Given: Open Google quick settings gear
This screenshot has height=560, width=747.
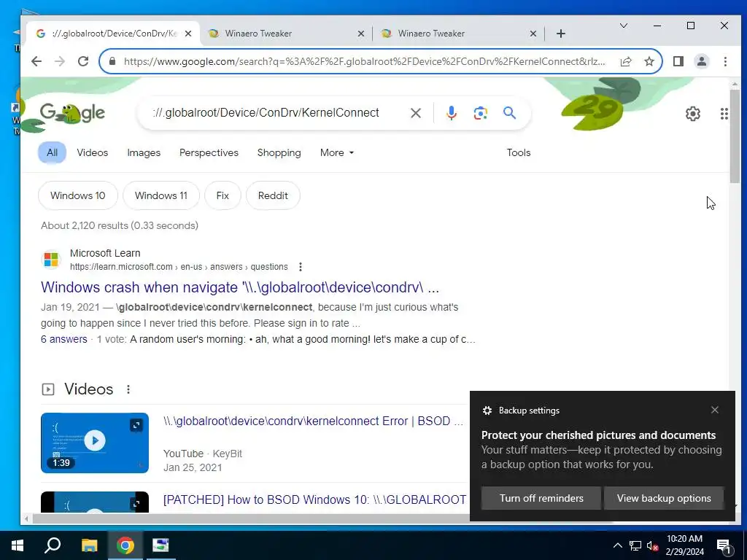Looking at the screenshot, I should [693, 114].
